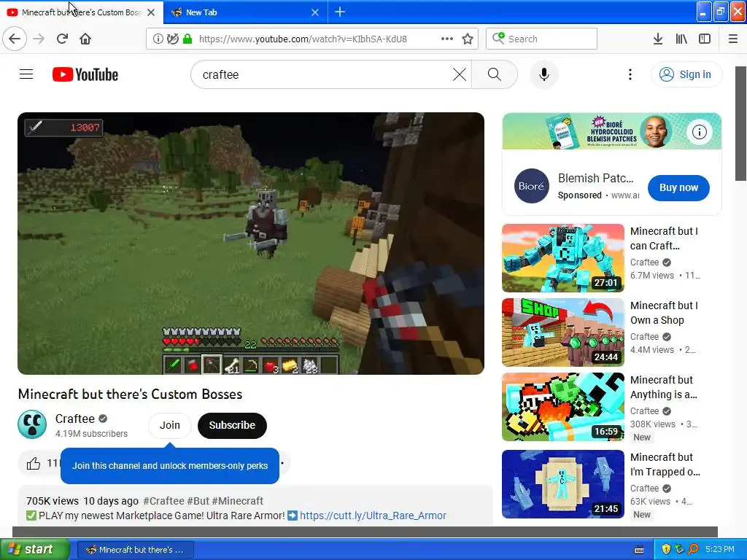Clear the YouTube search text with X
This screenshot has height=560, width=747.
[460, 74]
